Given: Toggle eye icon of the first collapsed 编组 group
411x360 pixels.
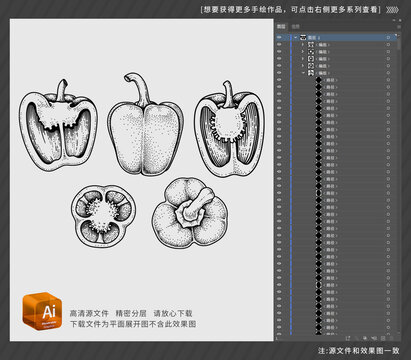Looking at the screenshot, I should point(279,44).
